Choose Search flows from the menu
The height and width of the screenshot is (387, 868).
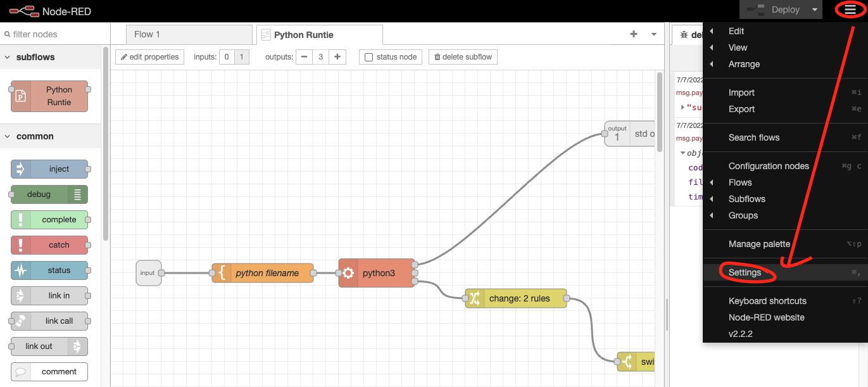[785, 137]
